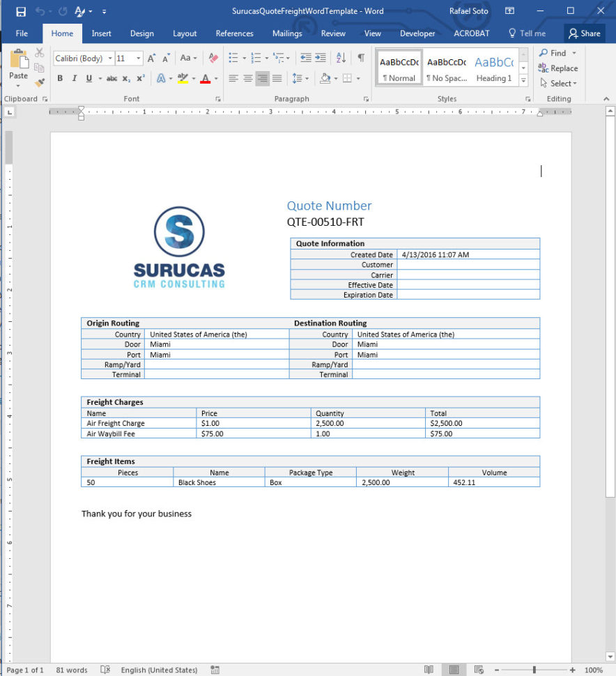Open the Format Painter

(x=40, y=83)
